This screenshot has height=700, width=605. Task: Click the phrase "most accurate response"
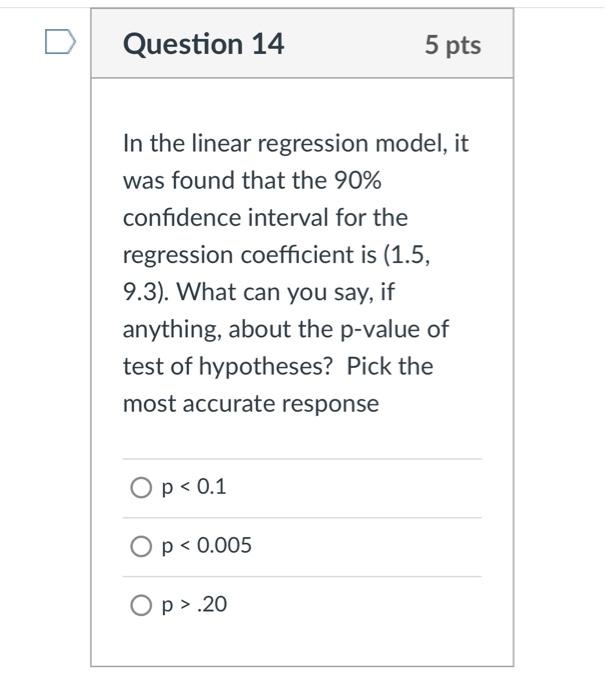pyautogui.click(x=251, y=404)
